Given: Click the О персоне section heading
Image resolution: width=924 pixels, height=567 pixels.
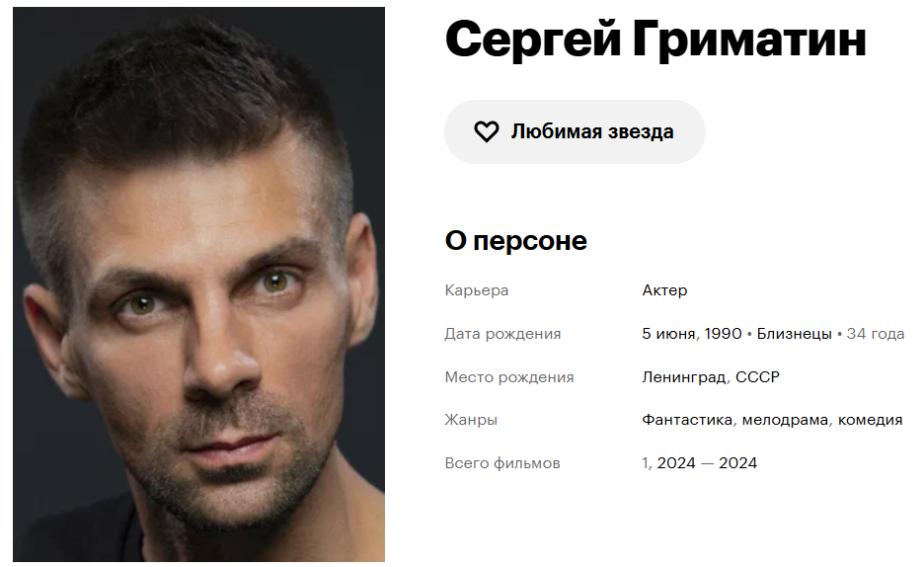Looking at the screenshot, I should [515, 240].
